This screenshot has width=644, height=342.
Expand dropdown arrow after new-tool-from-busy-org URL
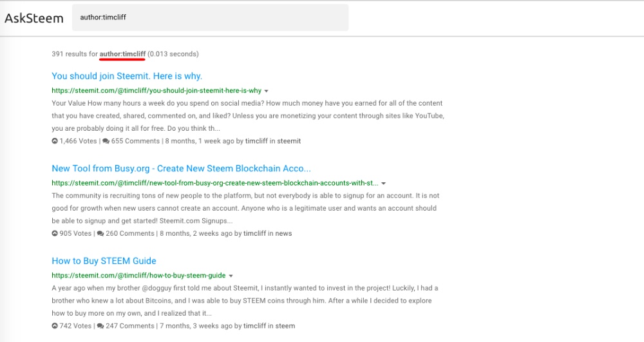tap(383, 183)
